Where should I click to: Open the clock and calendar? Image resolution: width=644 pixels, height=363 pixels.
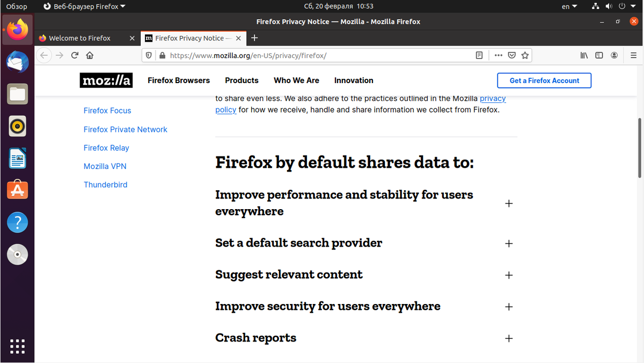pyautogui.click(x=338, y=6)
